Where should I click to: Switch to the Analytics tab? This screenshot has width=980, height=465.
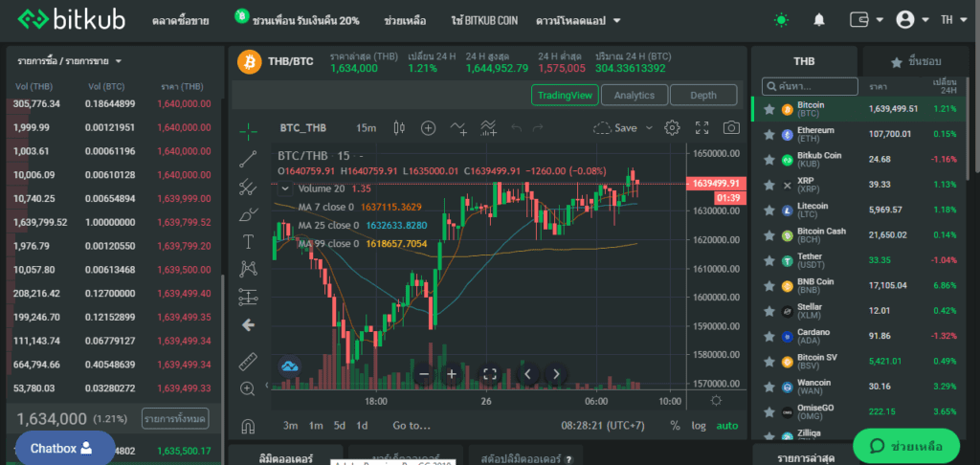[635, 95]
